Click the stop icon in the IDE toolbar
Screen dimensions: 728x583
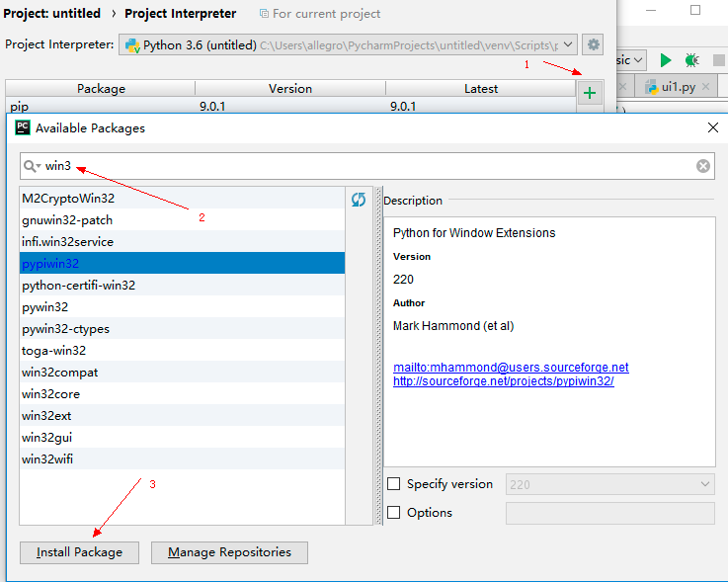point(719,60)
